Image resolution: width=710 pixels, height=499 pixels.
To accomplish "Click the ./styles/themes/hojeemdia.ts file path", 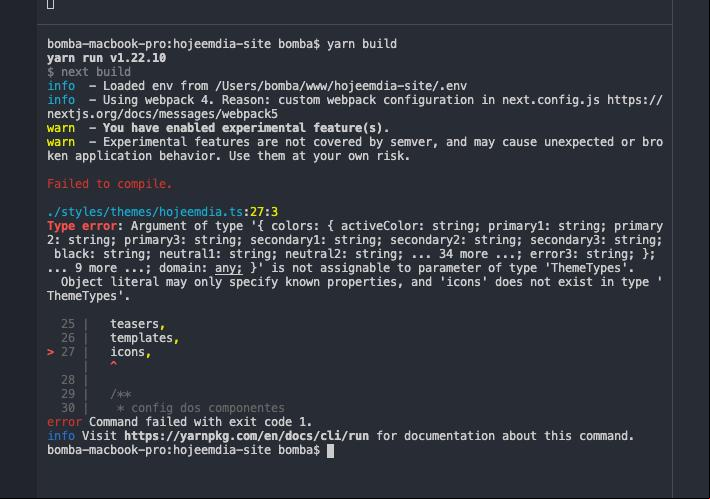I will [x=145, y=212].
